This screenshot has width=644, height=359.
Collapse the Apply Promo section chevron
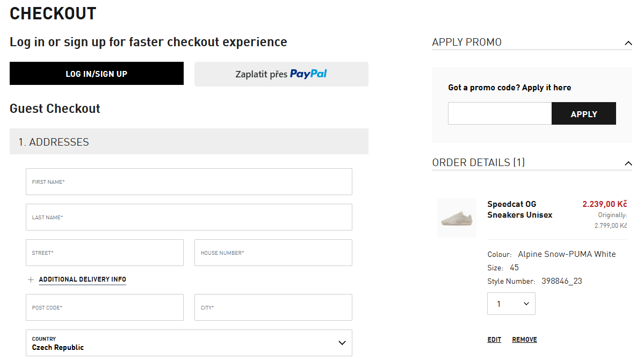click(628, 43)
